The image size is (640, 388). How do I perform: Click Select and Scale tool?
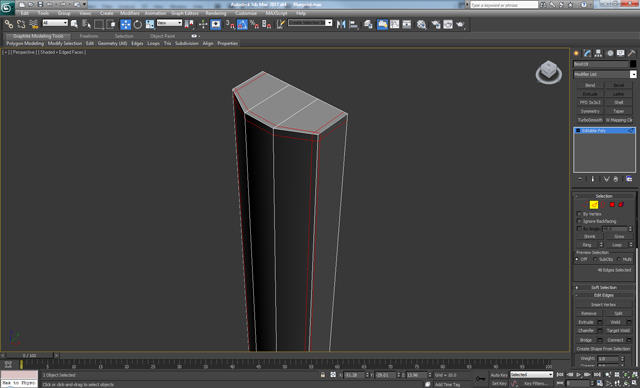(x=150, y=24)
